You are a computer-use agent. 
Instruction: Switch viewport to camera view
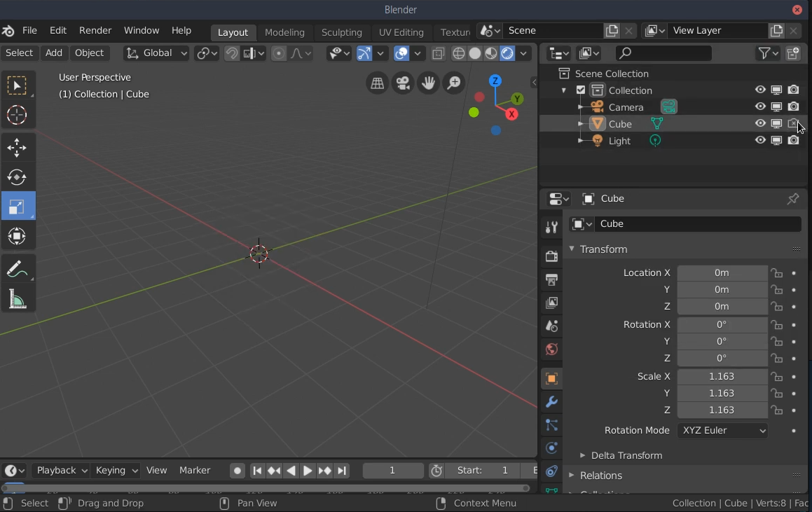[x=403, y=83]
